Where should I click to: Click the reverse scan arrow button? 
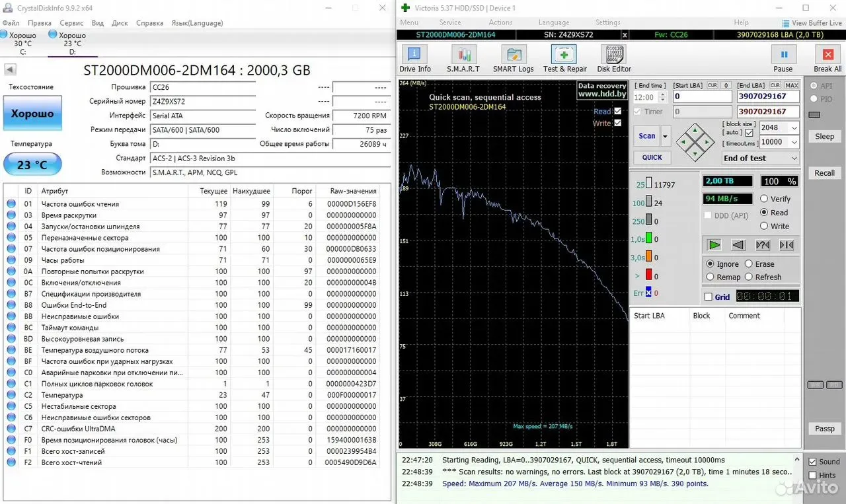point(738,245)
